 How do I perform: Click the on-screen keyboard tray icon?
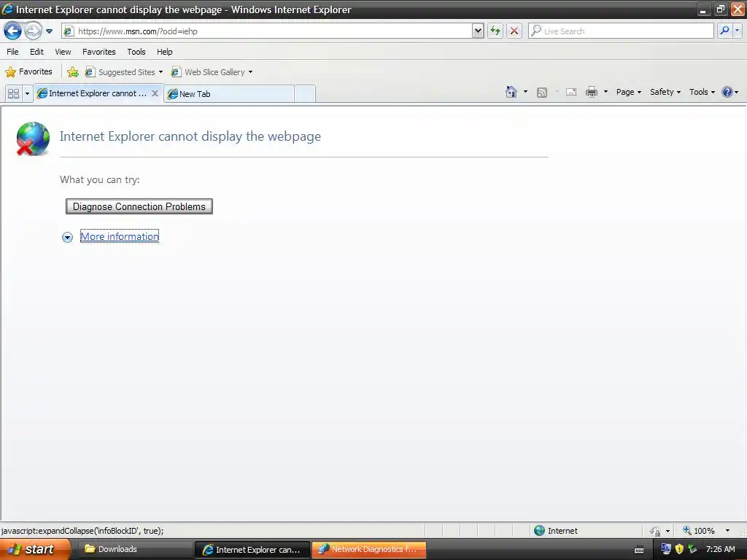point(639,550)
